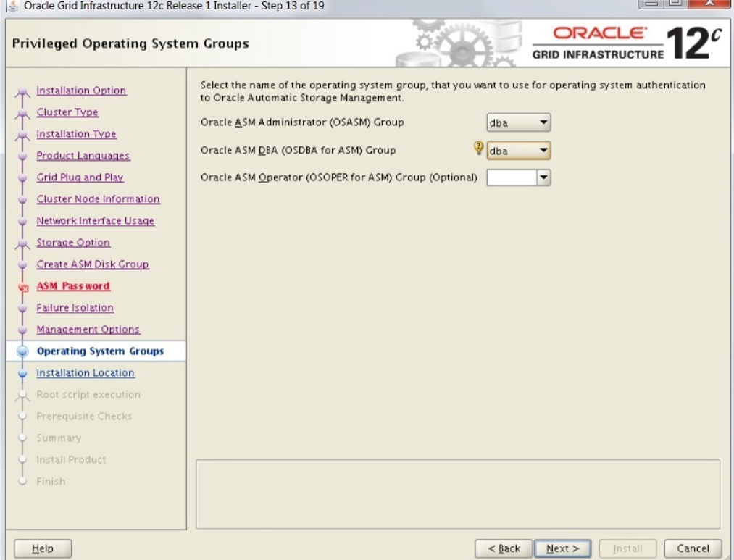Click the Privileged Operating System Groups heading
This screenshot has width=734, height=560.
130,43
